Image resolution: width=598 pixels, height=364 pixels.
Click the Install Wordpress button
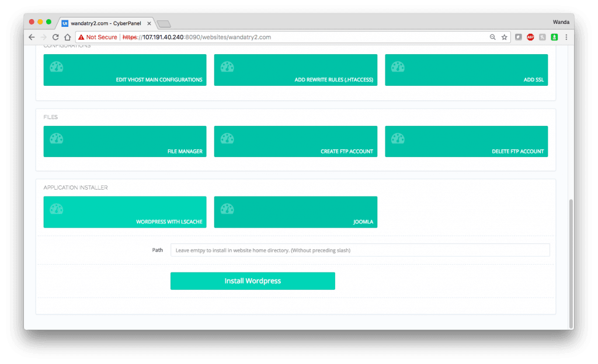pyautogui.click(x=253, y=281)
